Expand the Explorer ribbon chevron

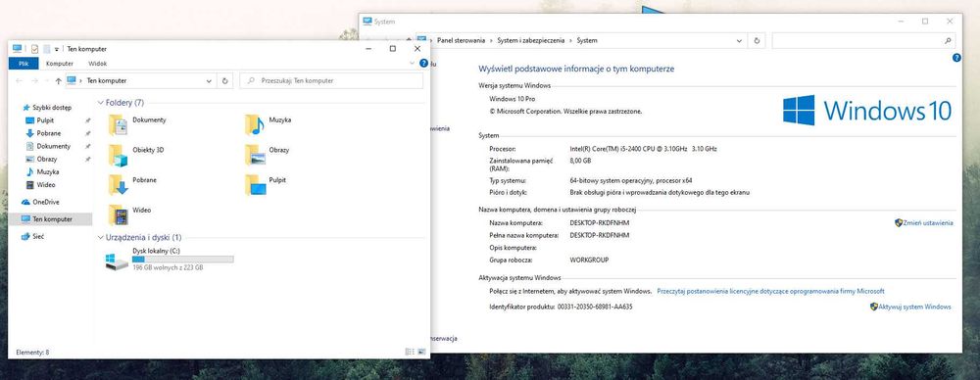point(412,63)
